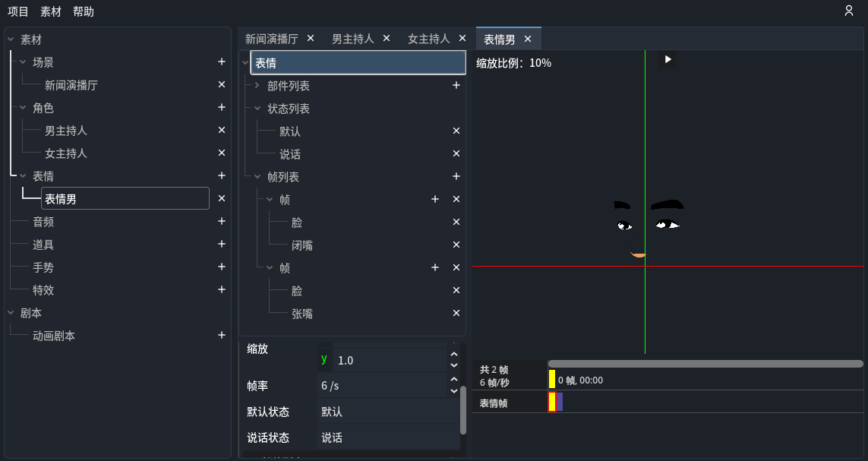This screenshot has width=868, height=461.
Task: Add a new 音频 asset
Action: [x=222, y=222]
